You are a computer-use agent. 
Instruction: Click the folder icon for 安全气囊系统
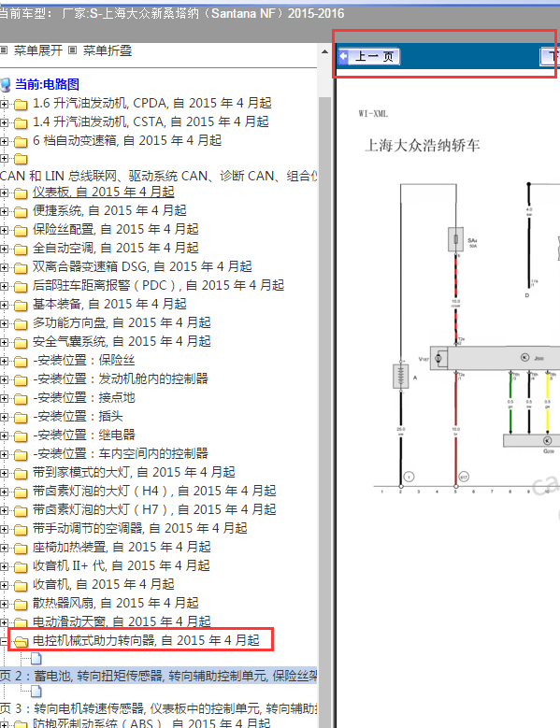point(21,342)
